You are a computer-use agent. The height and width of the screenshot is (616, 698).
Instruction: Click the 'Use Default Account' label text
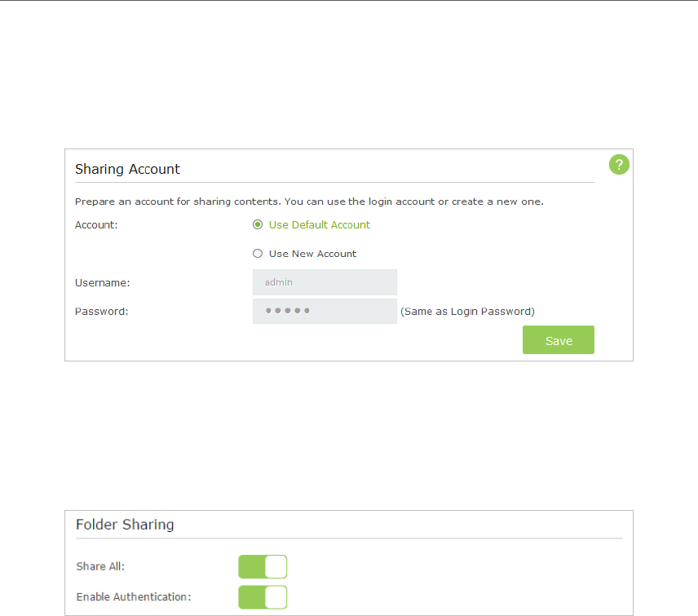319,225
